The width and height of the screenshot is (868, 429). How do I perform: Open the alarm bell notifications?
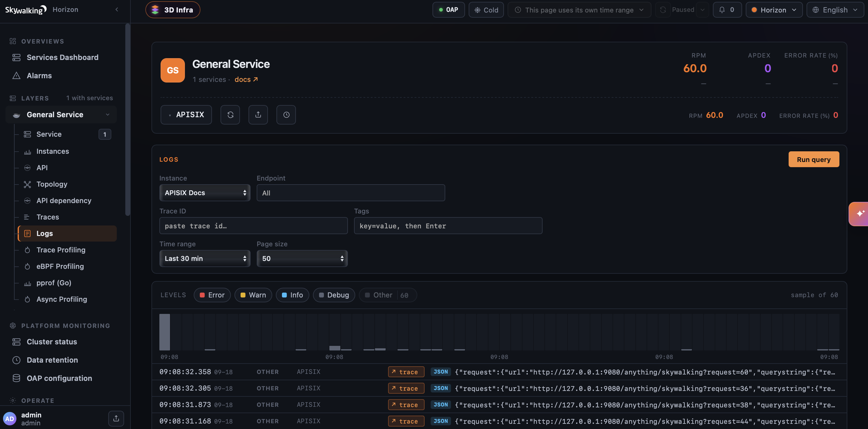pyautogui.click(x=727, y=10)
